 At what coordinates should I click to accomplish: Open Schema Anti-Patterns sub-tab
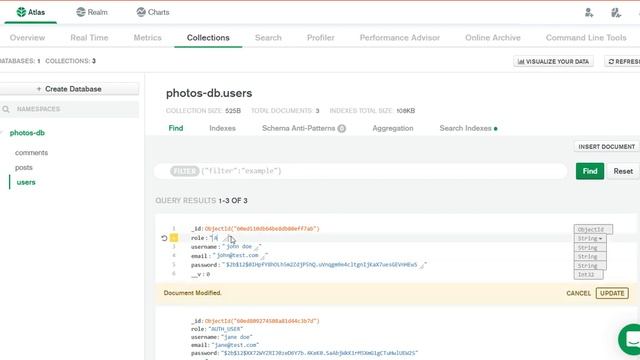click(x=298, y=128)
